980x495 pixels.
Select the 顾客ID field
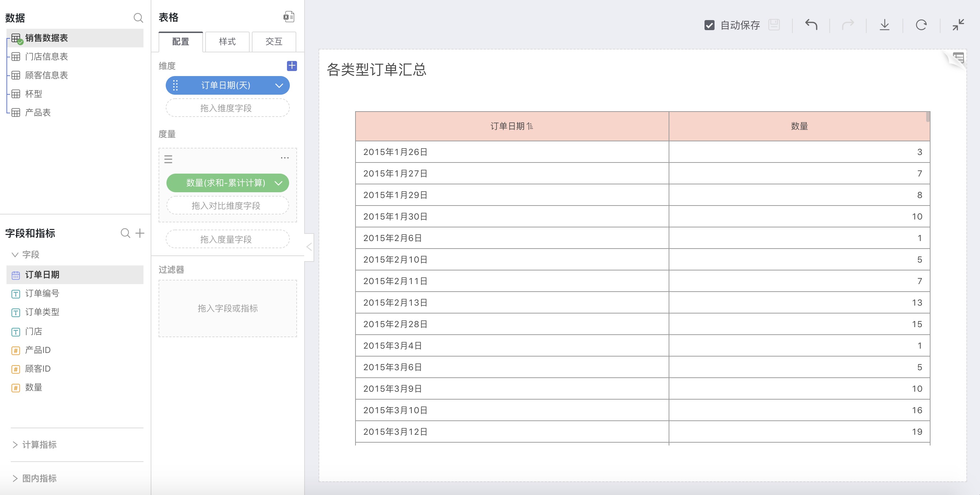(x=75, y=369)
